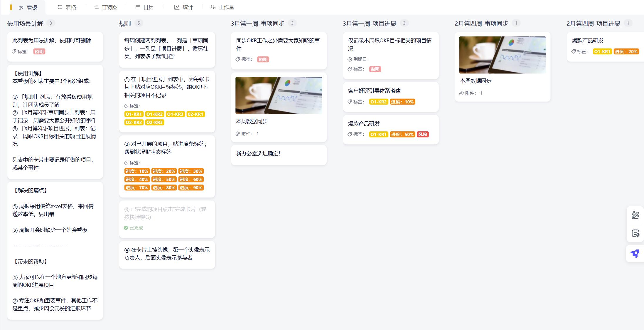
Task: Click the magic wand AI icon in right sidebar
Action: (635, 215)
